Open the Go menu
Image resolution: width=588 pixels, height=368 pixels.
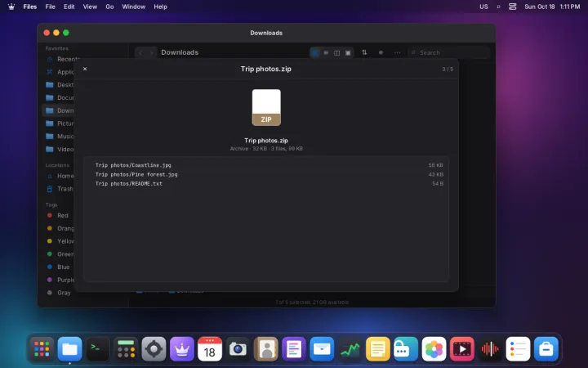coord(109,7)
